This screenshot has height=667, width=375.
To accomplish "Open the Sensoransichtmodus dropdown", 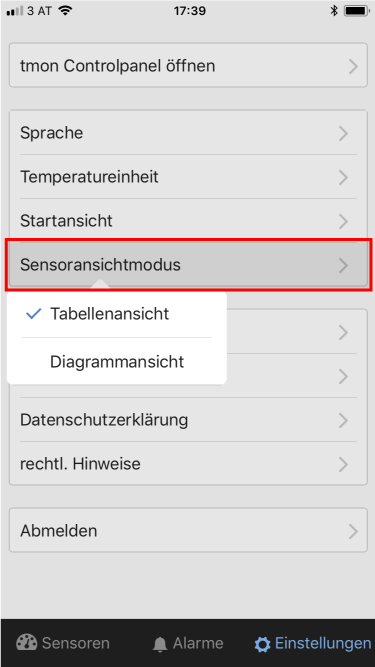I will pos(188,265).
